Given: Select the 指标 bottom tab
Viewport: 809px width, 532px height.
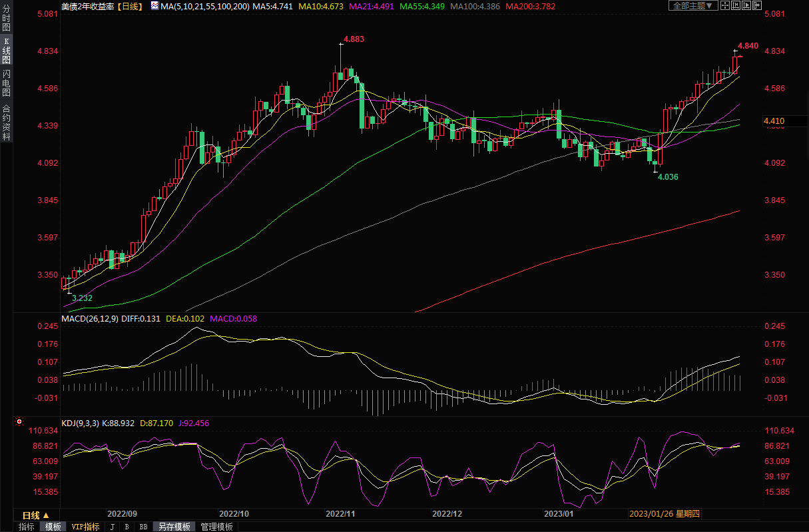Looking at the screenshot, I should click(26, 527).
